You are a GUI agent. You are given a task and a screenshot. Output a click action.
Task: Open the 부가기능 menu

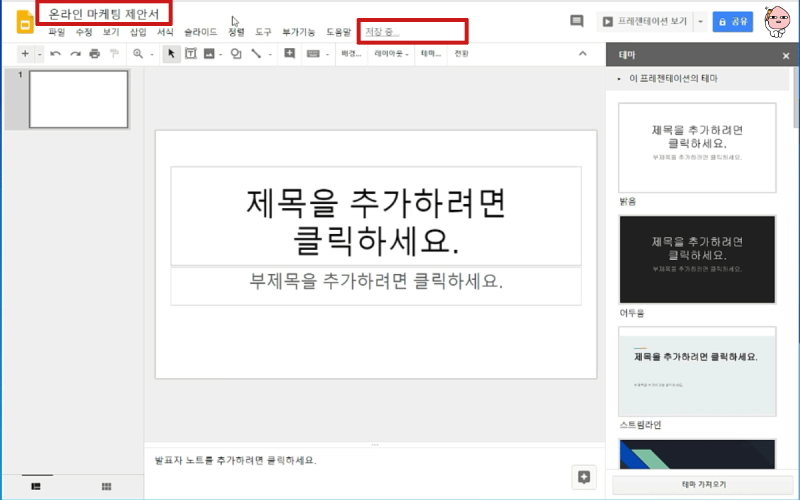click(298, 32)
